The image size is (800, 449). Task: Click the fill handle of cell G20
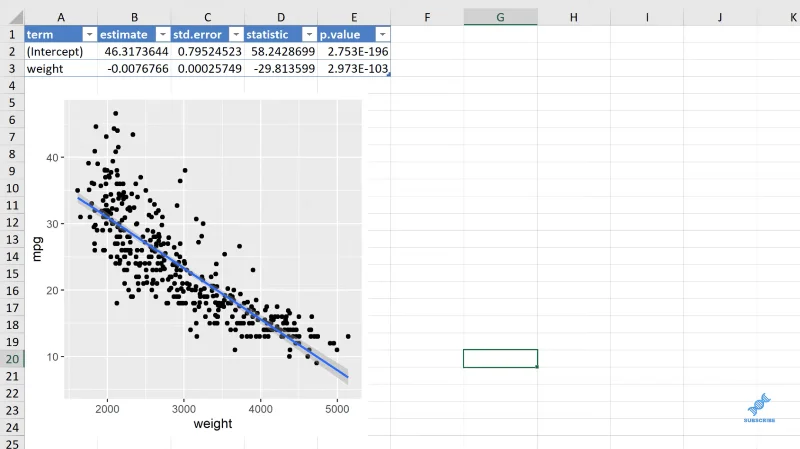point(537,367)
